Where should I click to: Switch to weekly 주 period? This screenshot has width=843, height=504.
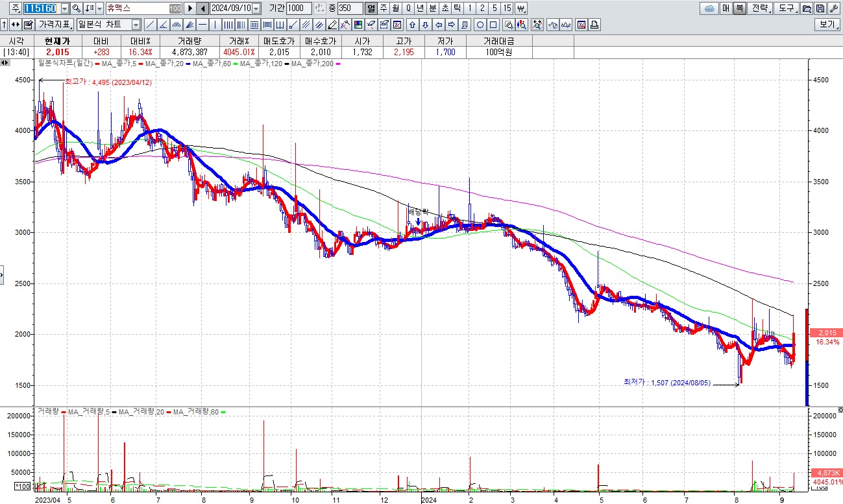(x=383, y=8)
